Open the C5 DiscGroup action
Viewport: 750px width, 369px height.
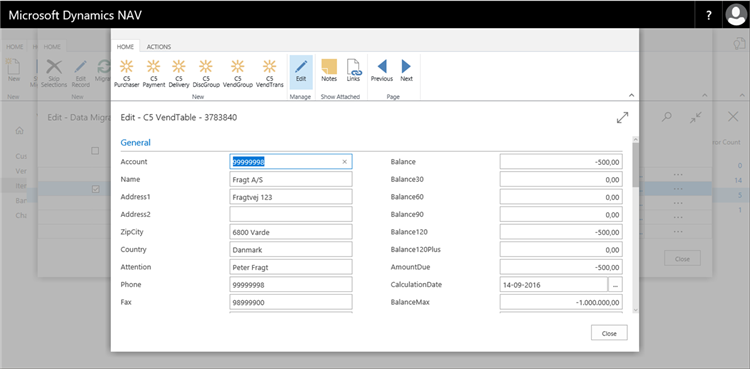pyautogui.click(x=206, y=73)
